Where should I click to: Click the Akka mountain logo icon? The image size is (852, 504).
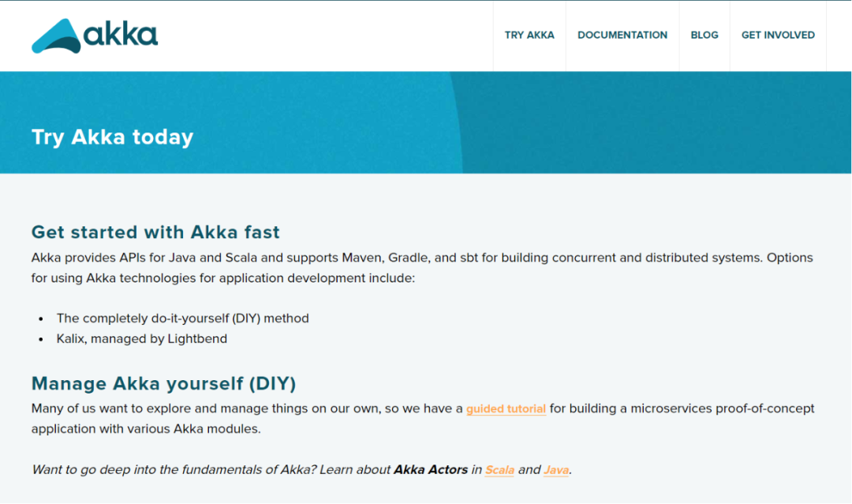[56, 35]
